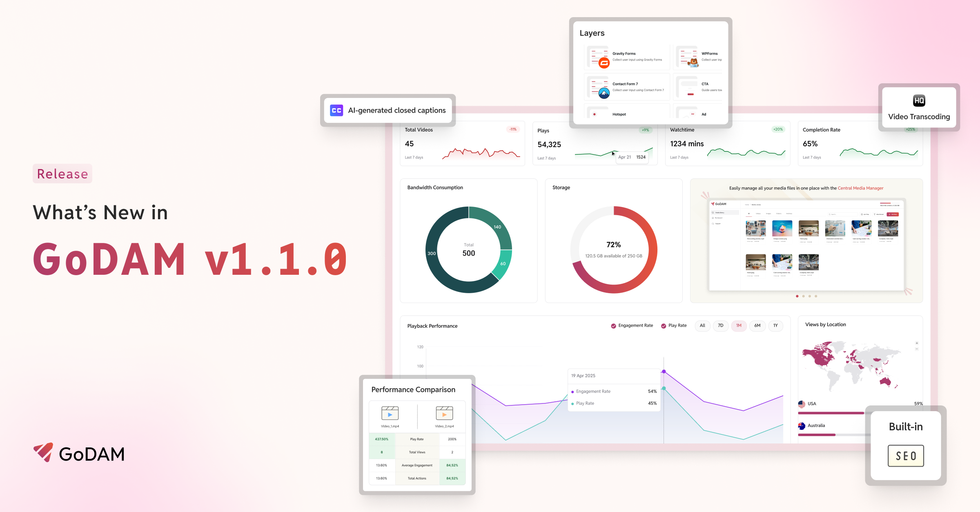Select the All time range tab

[x=702, y=325]
